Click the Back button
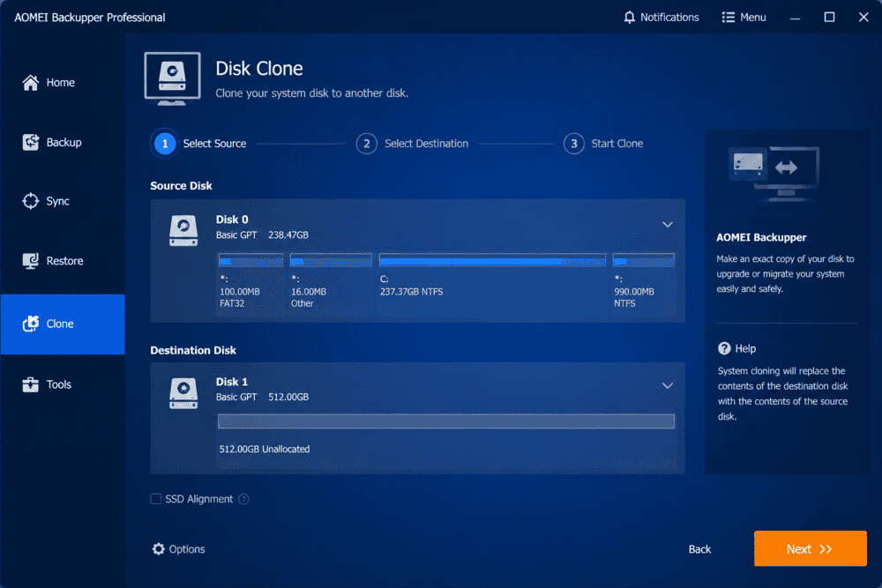The height and width of the screenshot is (588, 882). [x=699, y=548]
